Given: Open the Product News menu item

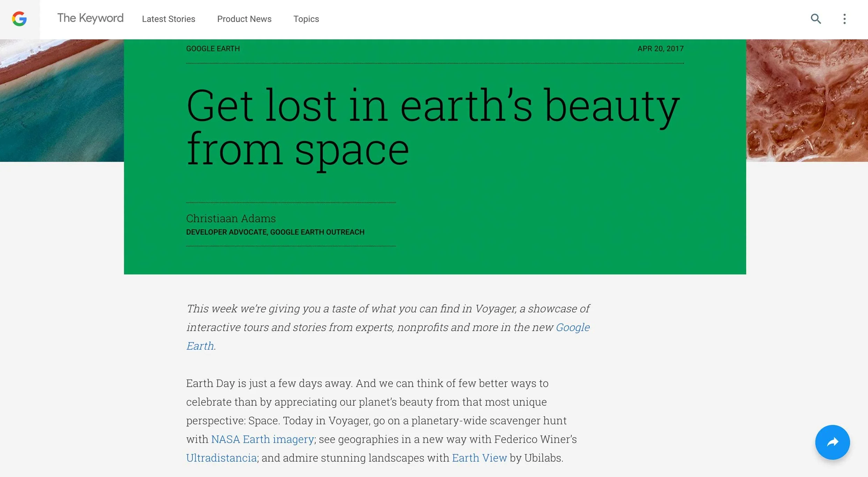Looking at the screenshot, I should coord(244,19).
